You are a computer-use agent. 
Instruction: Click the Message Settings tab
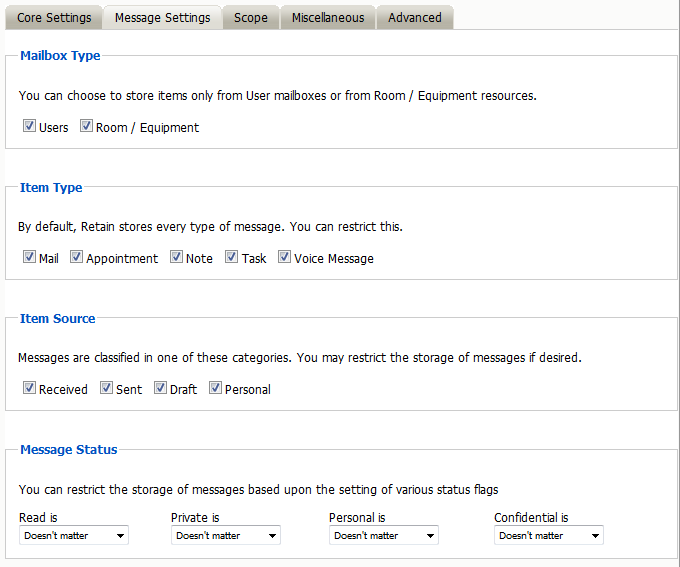[162, 17]
